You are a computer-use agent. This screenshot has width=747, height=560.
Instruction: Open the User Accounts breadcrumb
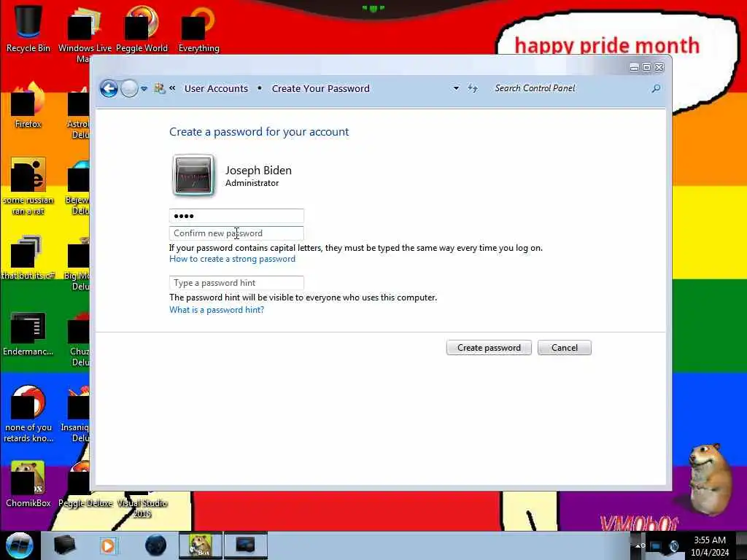point(216,88)
